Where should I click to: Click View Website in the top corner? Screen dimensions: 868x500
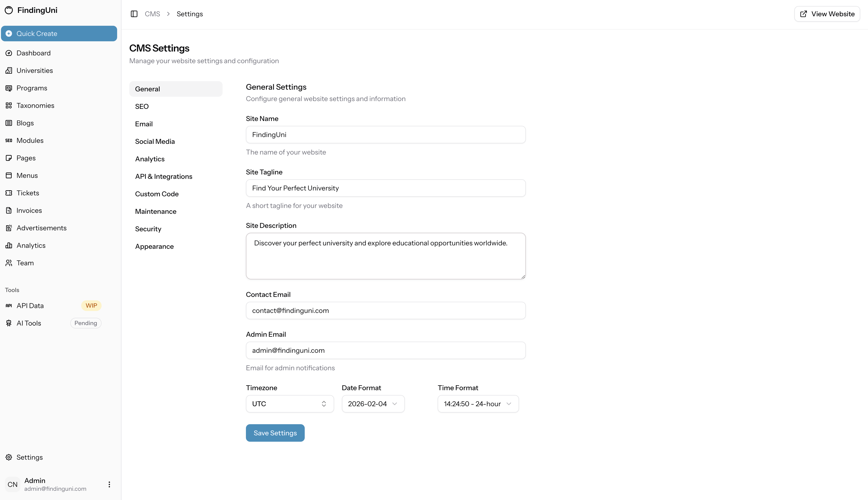827,14
